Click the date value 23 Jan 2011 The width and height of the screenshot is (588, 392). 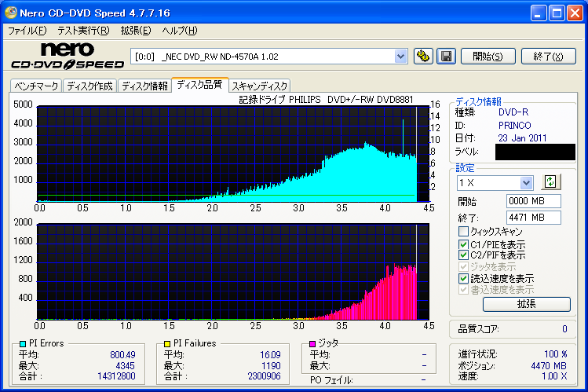(522, 138)
